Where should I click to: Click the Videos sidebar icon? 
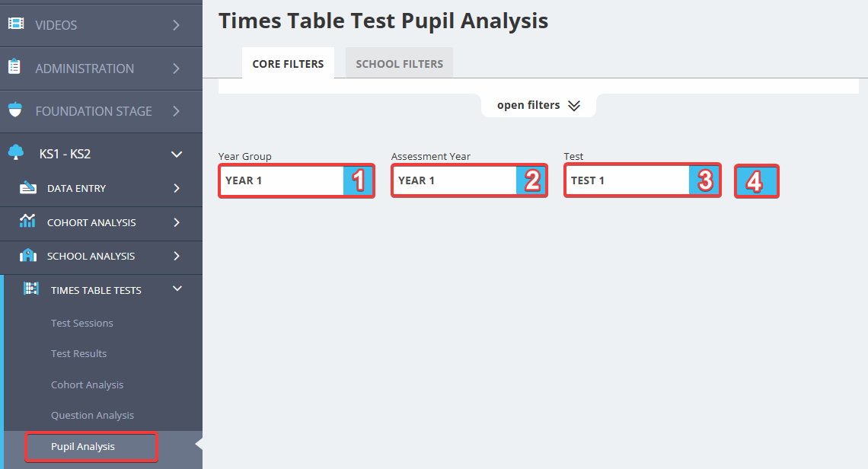click(18, 24)
